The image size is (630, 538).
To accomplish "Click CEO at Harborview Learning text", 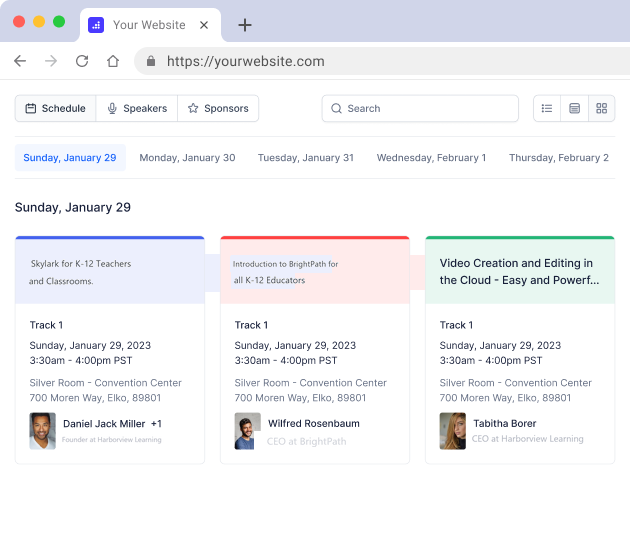I will click(527, 439).
